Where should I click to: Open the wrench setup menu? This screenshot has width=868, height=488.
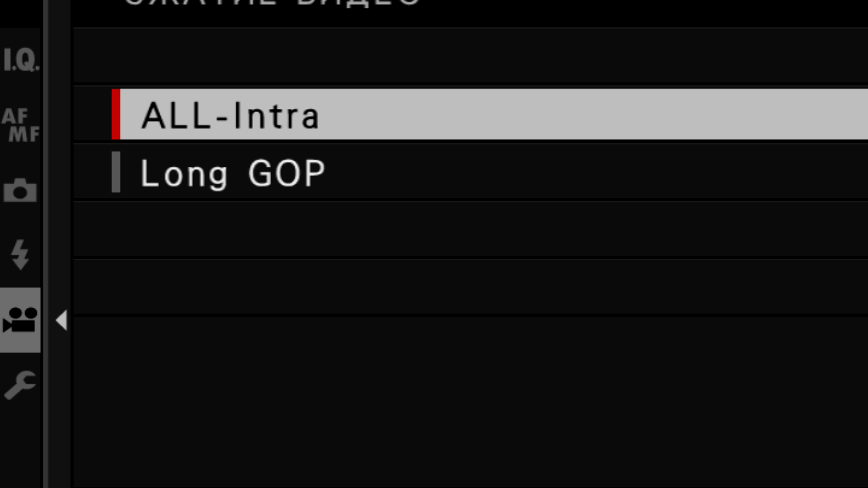pos(20,385)
